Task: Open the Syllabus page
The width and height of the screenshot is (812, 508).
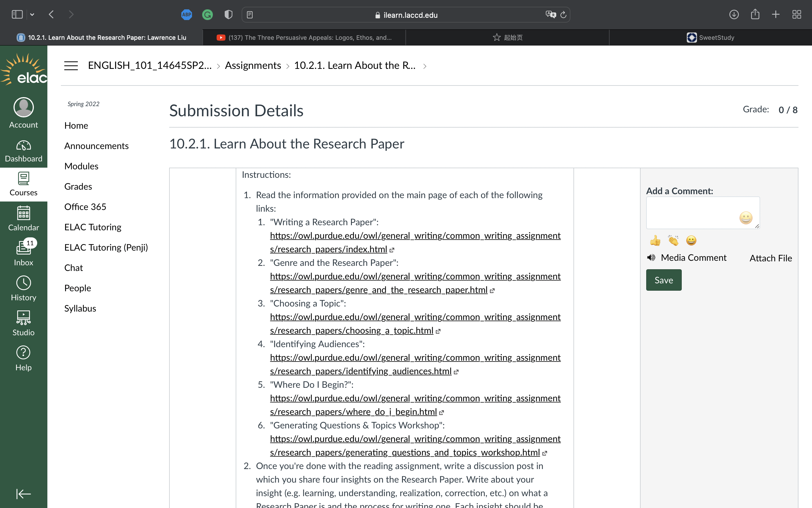Action: [80, 308]
